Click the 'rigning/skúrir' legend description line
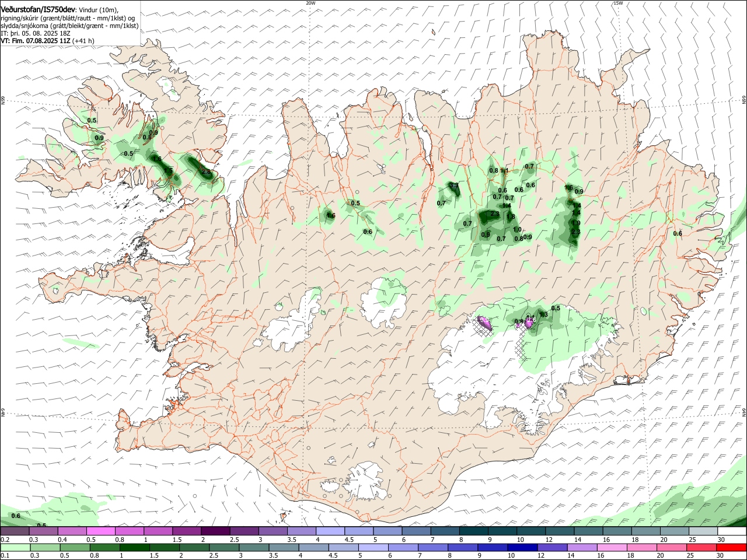The image size is (747, 560). point(68,18)
